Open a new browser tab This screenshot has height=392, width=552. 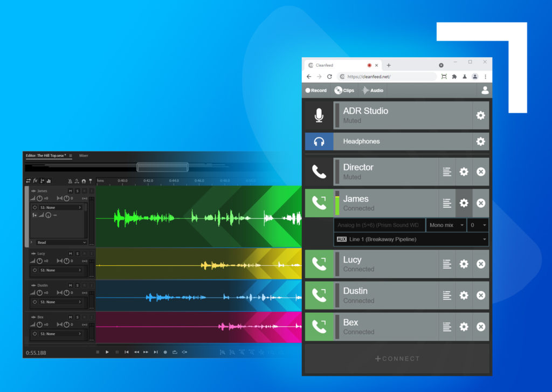pyautogui.click(x=389, y=65)
